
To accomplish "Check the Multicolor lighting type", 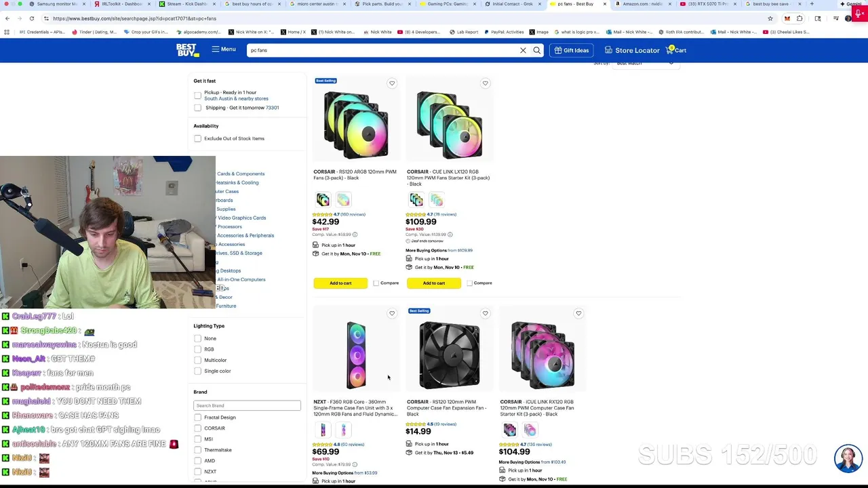I will [197, 361].
